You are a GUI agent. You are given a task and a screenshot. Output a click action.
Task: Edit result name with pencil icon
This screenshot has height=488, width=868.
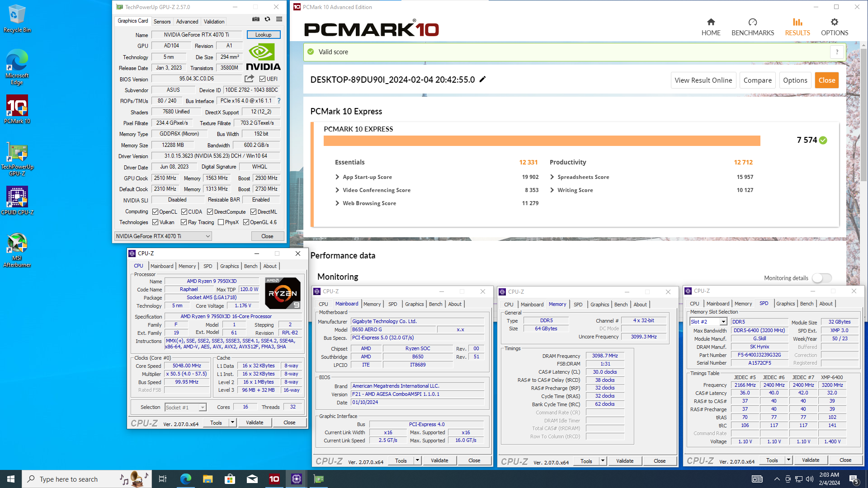(483, 80)
